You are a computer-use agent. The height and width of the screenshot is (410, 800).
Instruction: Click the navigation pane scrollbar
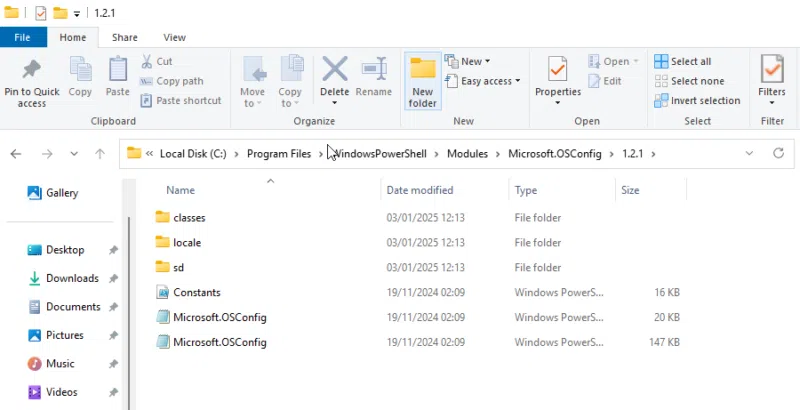(x=129, y=314)
